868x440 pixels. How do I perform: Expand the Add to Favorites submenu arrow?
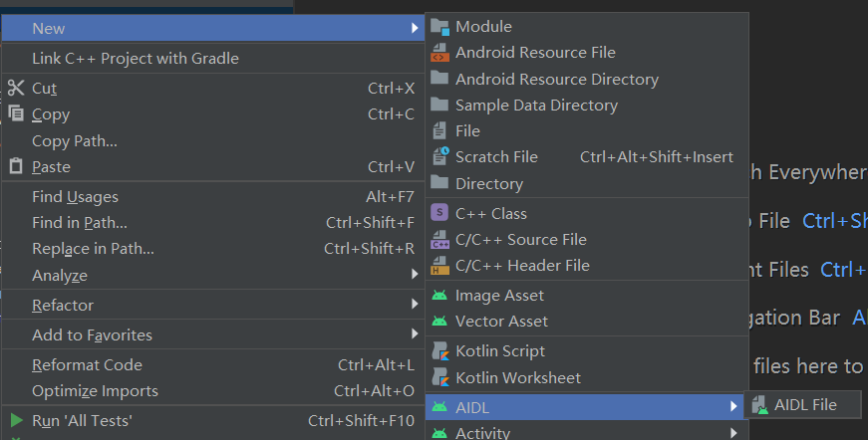point(415,333)
